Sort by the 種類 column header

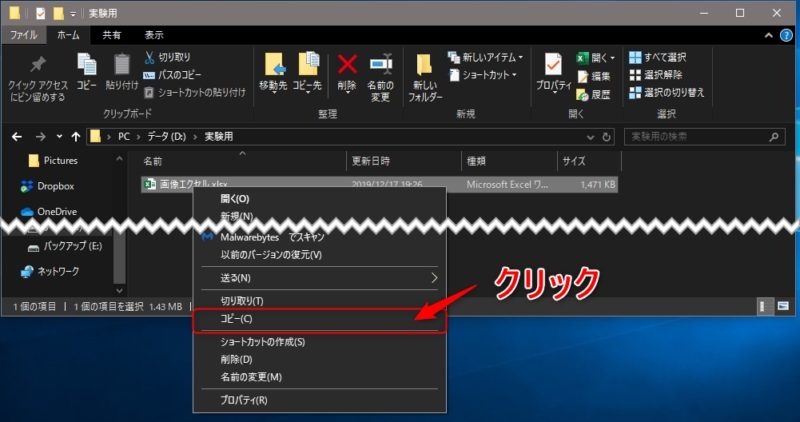pos(476,161)
